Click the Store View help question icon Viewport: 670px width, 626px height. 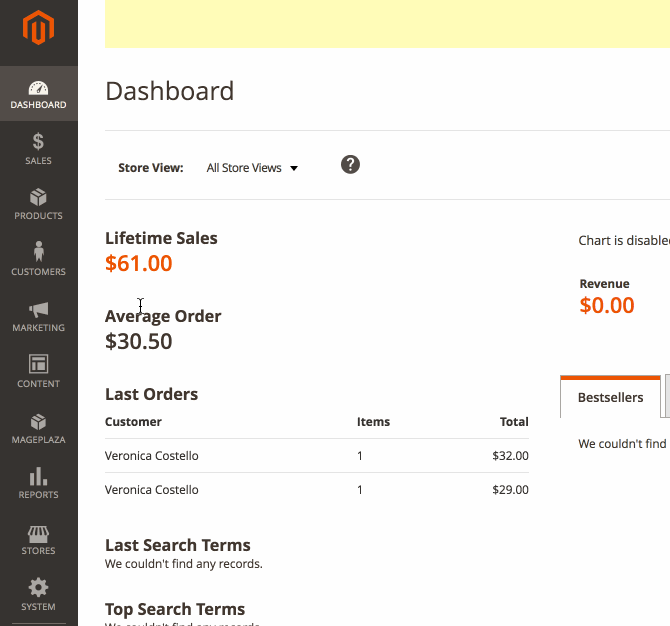click(350, 165)
